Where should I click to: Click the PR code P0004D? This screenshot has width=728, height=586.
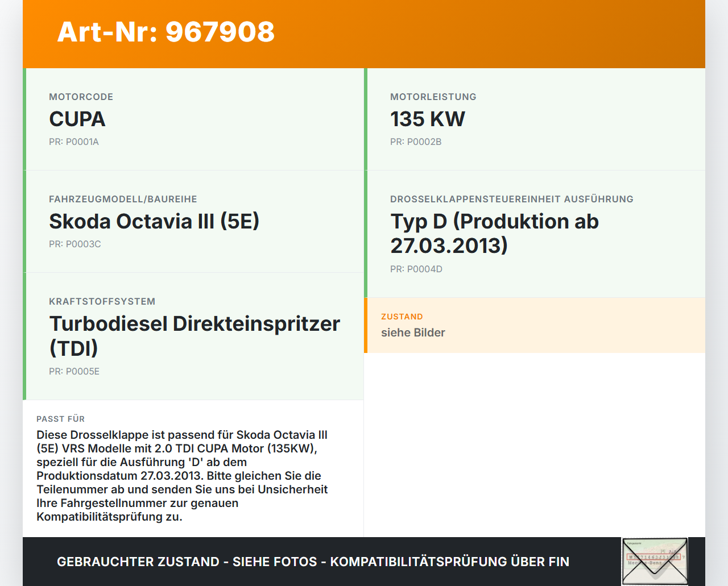click(x=416, y=269)
